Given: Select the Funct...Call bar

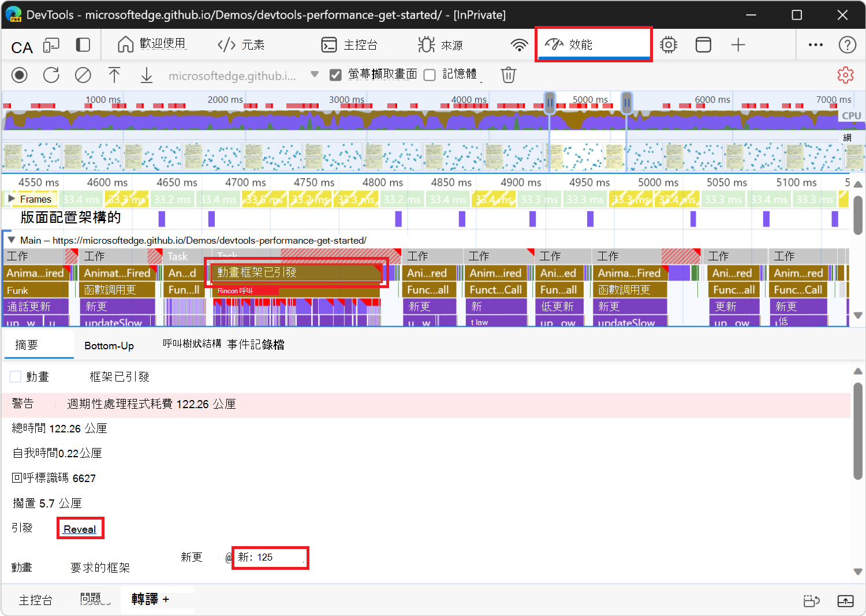Looking at the screenshot, I should coord(495,290).
